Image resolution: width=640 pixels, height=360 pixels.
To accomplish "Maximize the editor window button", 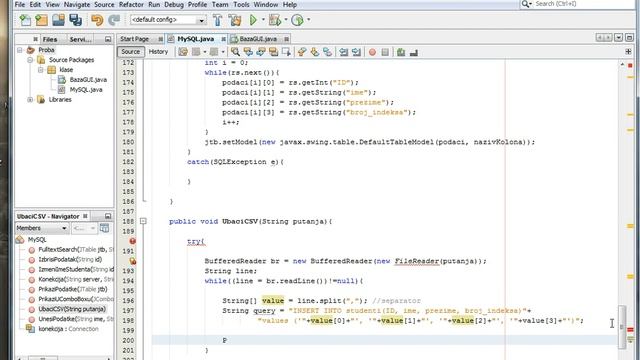I will pos(629,38).
